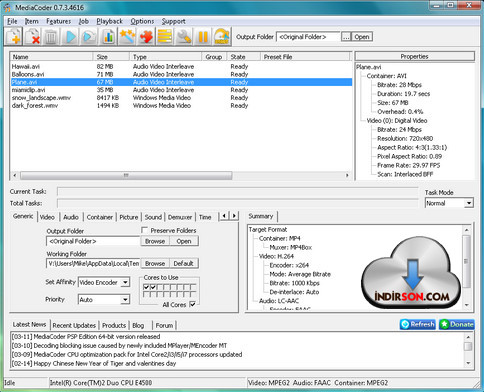484x392 pixels.
Task: Click the trash can Clear List icon
Action: (51, 36)
